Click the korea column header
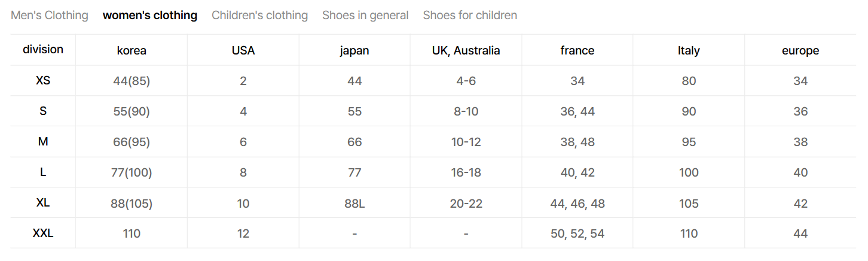The image size is (868, 261). (132, 51)
